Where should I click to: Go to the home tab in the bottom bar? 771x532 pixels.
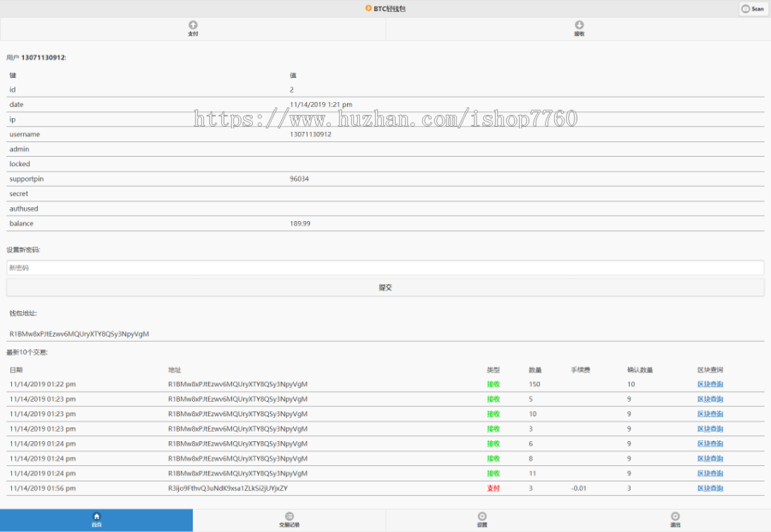click(x=96, y=520)
